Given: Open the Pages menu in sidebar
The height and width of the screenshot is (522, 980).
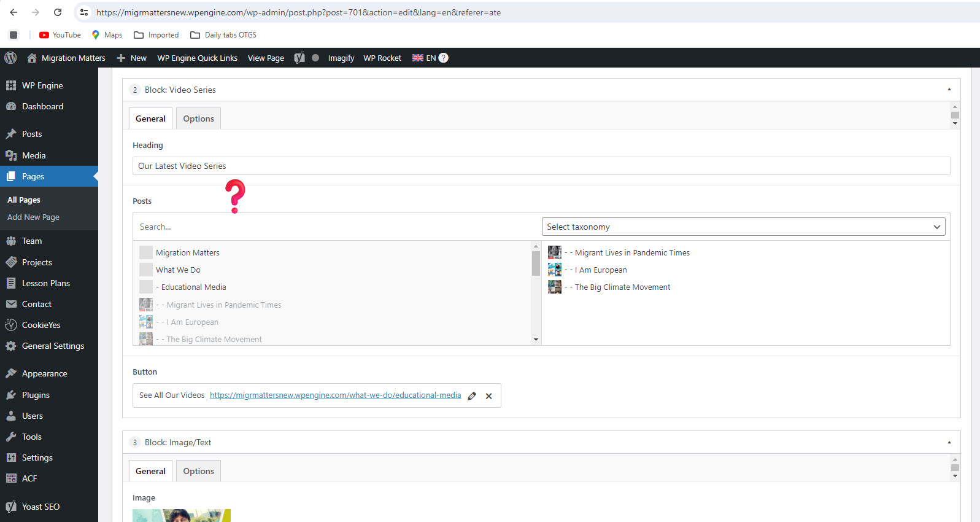Looking at the screenshot, I should tap(49, 176).
